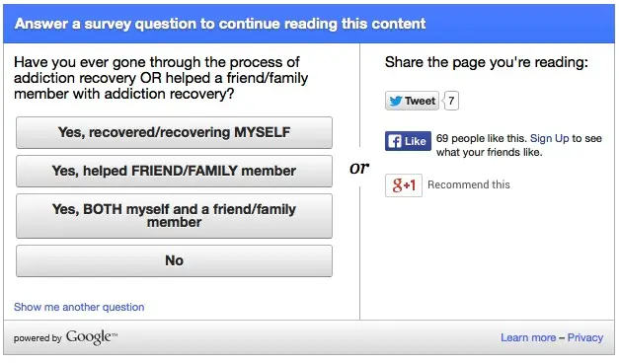Click the survey question text
Image resolution: width=619 pixels, height=364 pixels.
tap(161, 78)
